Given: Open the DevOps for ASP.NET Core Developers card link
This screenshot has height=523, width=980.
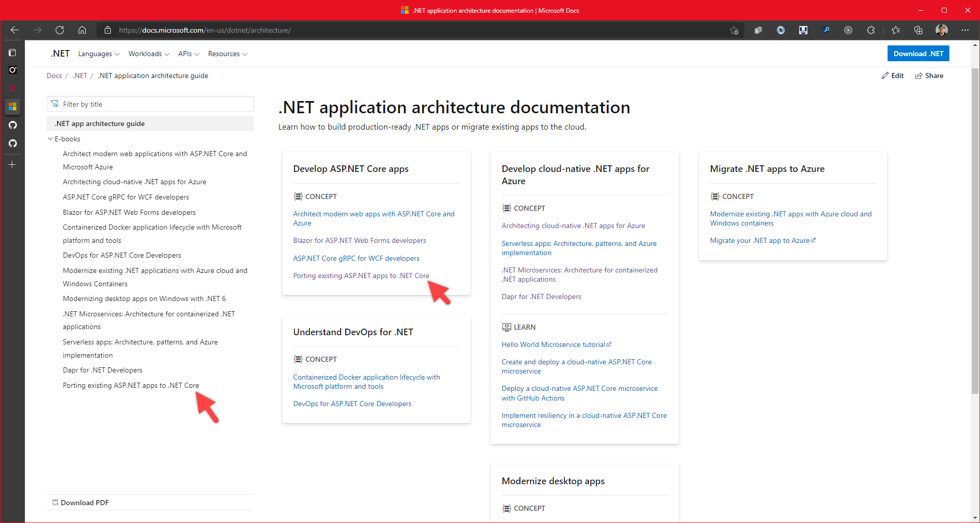Looking at the screenshot, I should click(352, 404).
